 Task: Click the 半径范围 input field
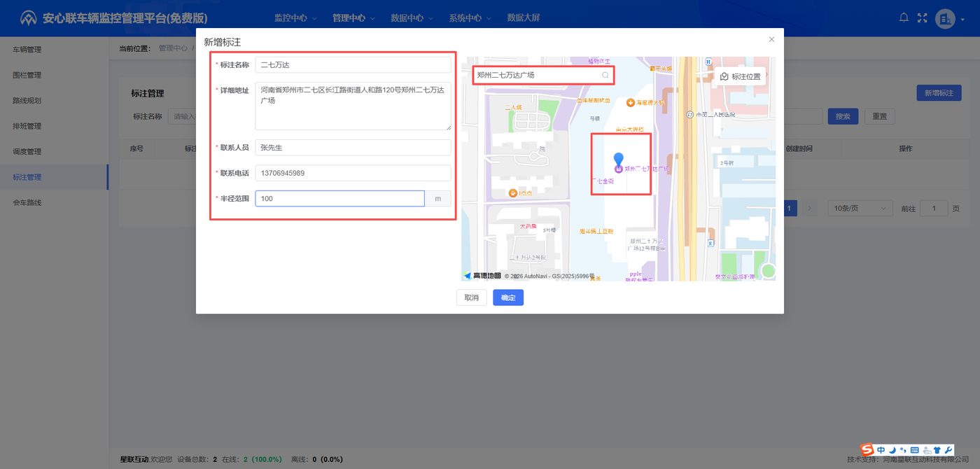[x=339, y=199]
